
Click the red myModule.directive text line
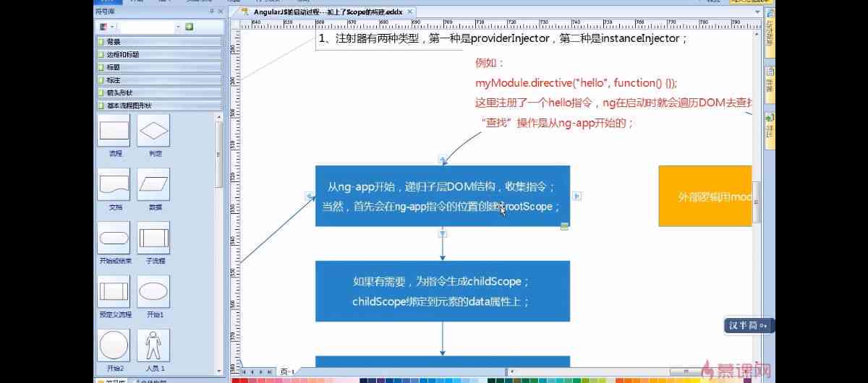point(576,83)
